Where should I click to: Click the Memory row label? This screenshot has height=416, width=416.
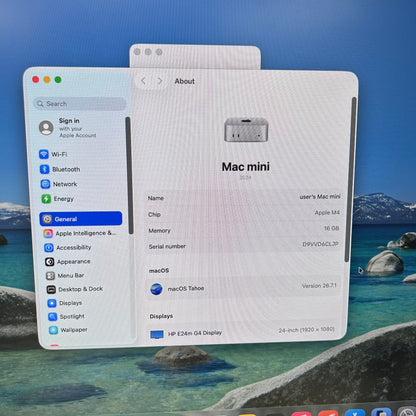pyautogui.click(x=159, y=230)
